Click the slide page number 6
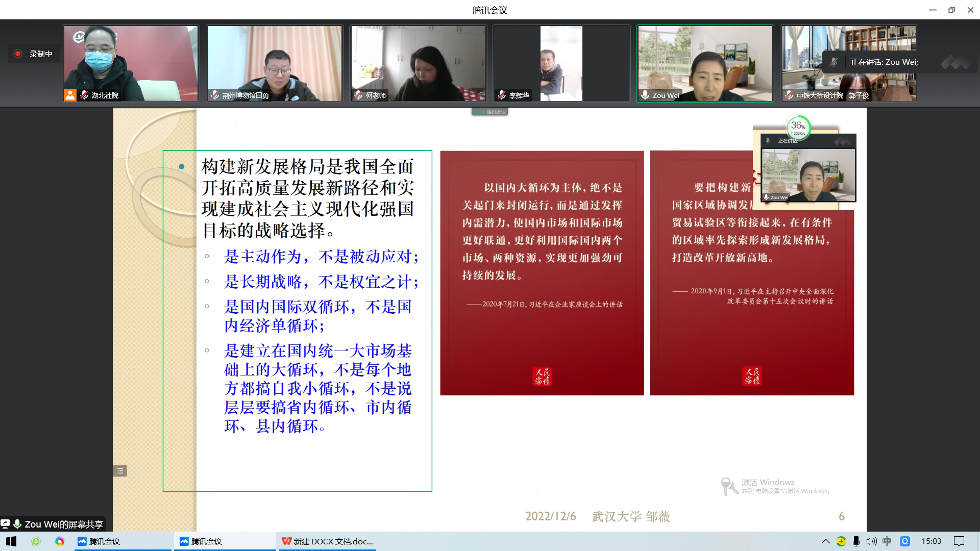This screenshot has width=980, height=551. click(842, 516)
